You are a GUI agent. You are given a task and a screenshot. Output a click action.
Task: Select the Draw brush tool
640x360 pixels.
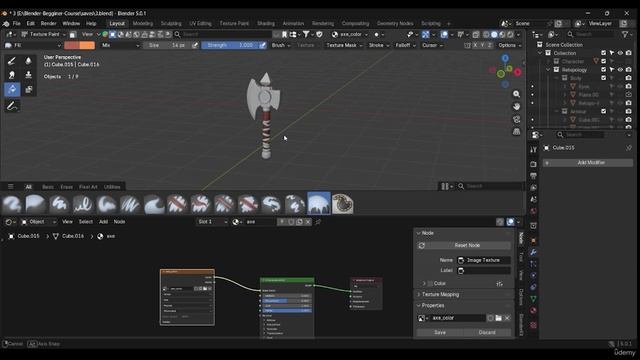[x=12, y=61]
